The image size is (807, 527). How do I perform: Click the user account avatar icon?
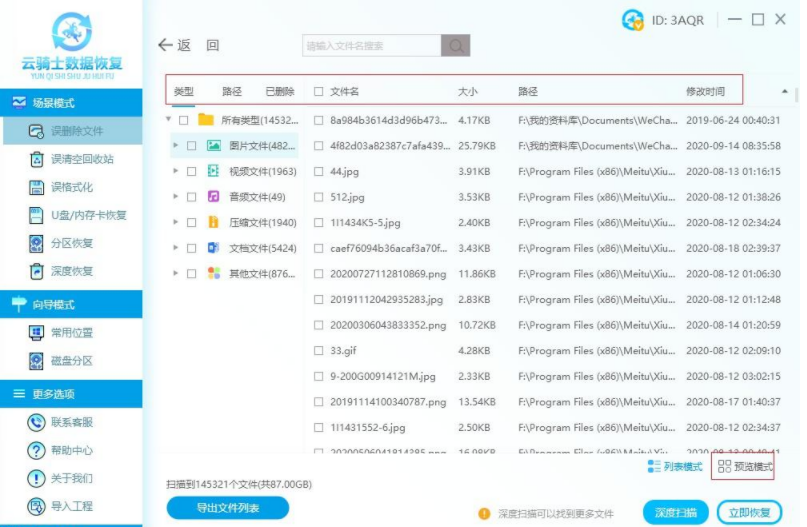pyautogui.click(x=633, y=21)
